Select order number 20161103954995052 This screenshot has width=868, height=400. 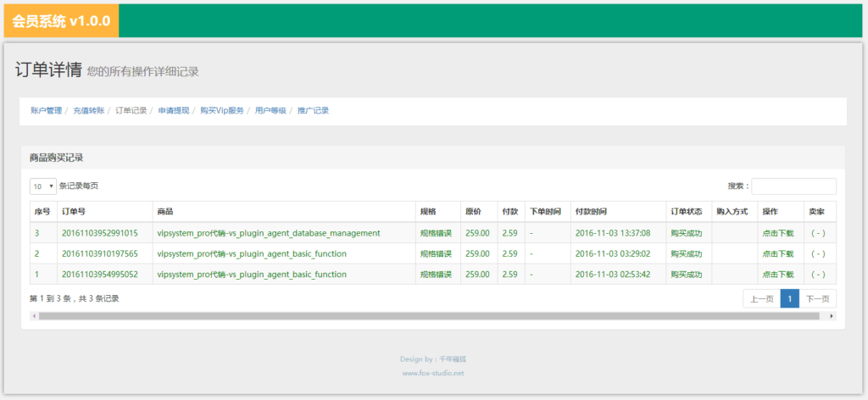click(100, 275)
